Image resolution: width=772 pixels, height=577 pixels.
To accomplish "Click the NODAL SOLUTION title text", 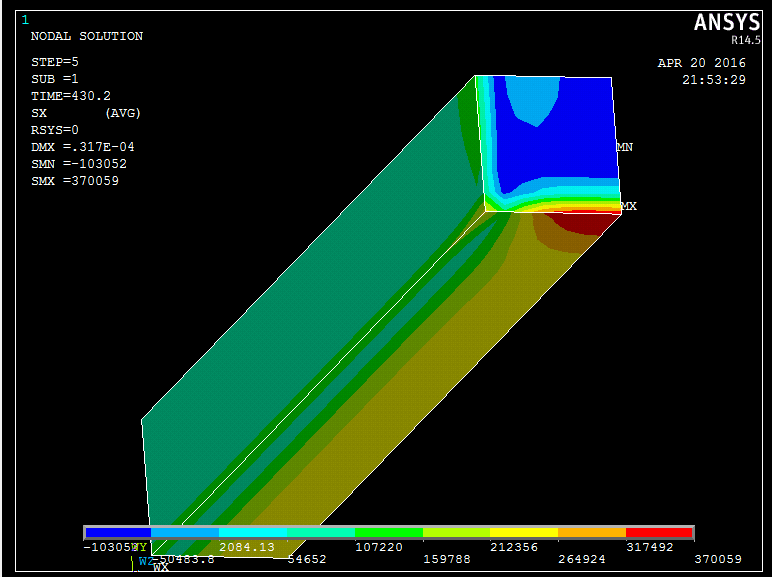I will pyautogui.click(x=87, y=36).
